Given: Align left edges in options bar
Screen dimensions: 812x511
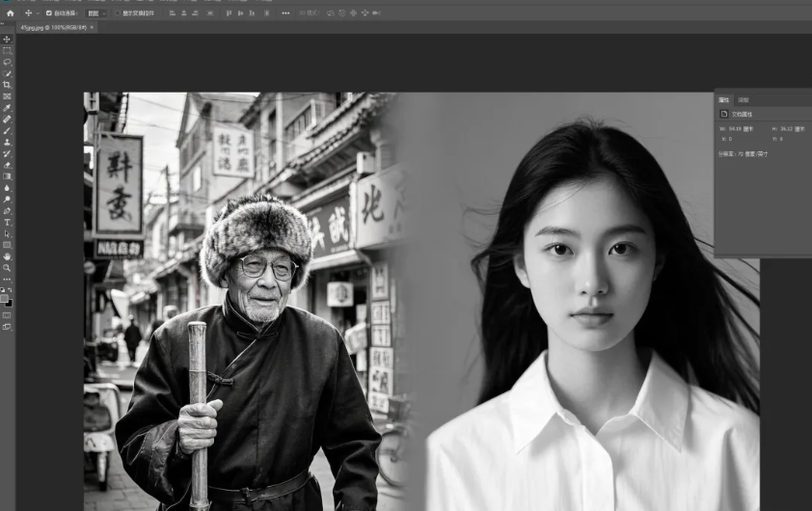Looking at the screenshot, I should point(173,13).
